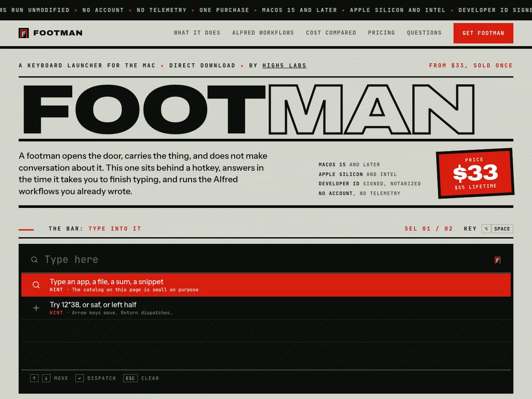Click 'The Bar: Type into it' label
This screenshot has height=399, width=532.
pos(95,229)
